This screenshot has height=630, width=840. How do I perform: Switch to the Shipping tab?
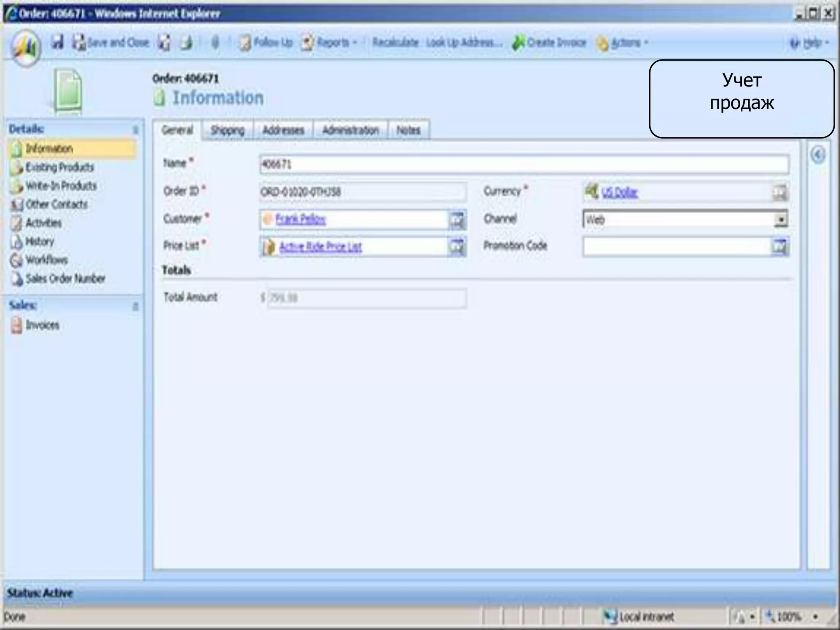227,130
